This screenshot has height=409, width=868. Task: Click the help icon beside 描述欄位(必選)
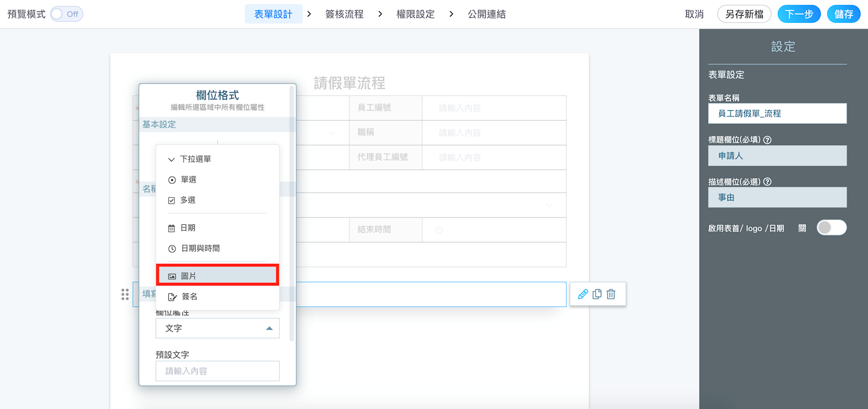tap(767, 182)
